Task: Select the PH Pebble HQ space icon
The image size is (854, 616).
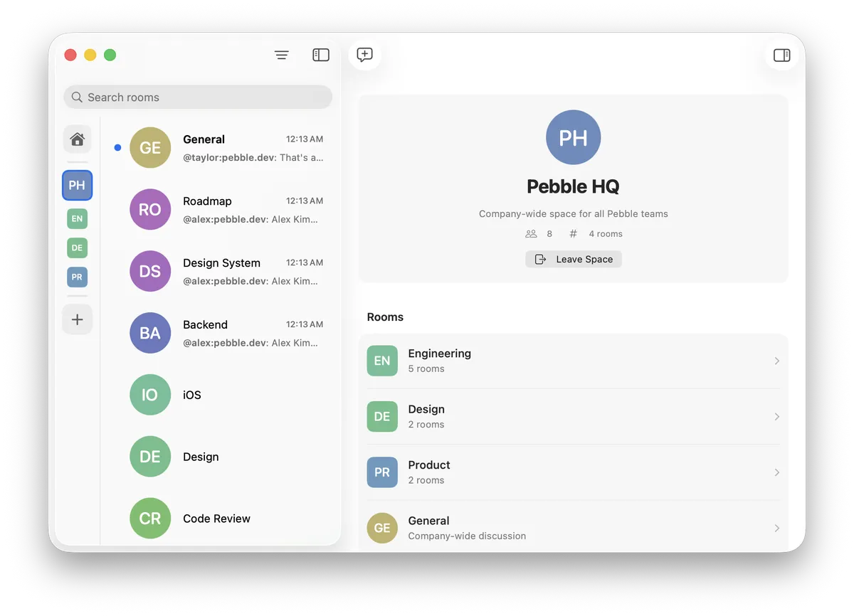Action: (x=78, y=186)
